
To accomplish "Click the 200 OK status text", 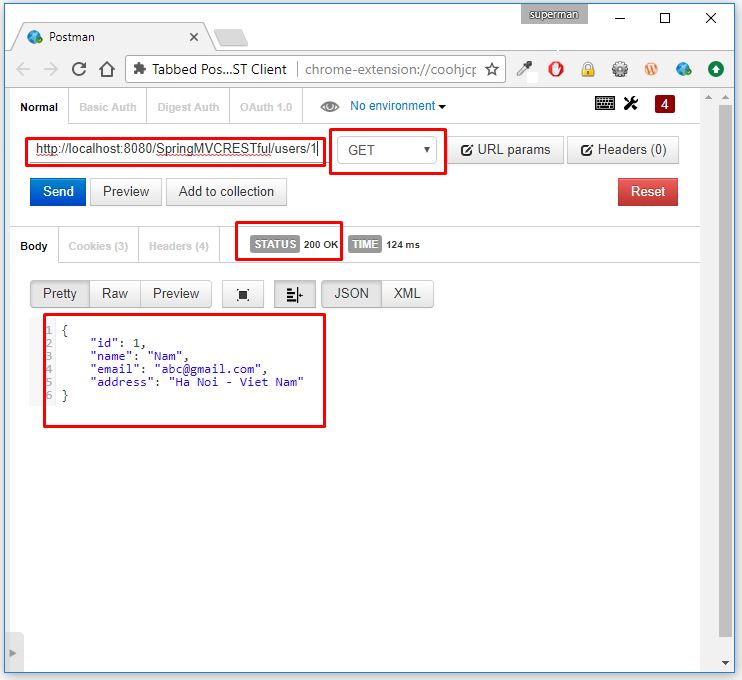I will (321, 245).
